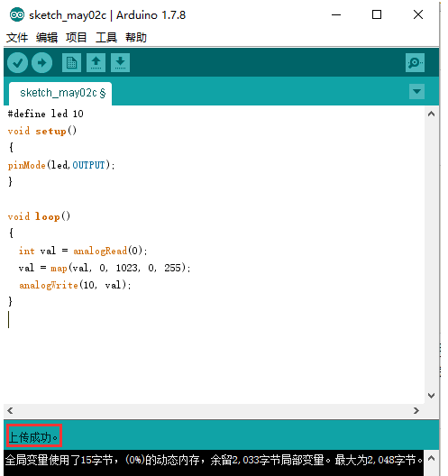
Task: Create a new sketch with the New icon
Action: [x=71, y=63]
